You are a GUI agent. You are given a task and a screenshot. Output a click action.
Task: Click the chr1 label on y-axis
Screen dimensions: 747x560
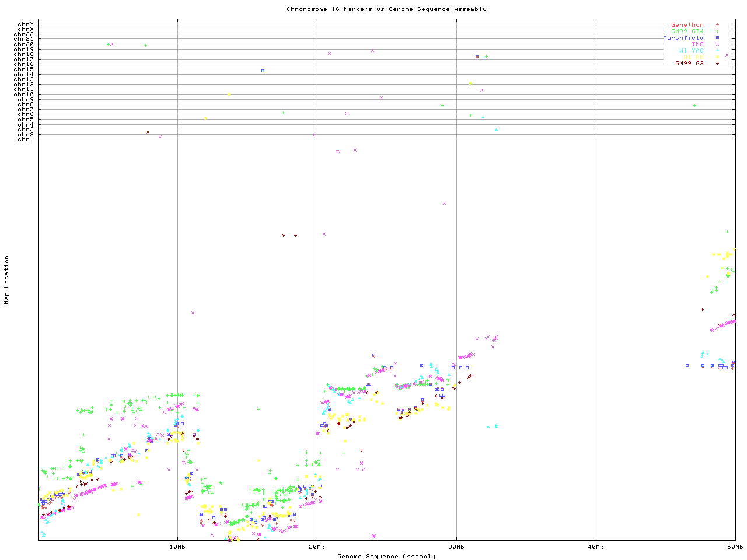coord(26,139)
